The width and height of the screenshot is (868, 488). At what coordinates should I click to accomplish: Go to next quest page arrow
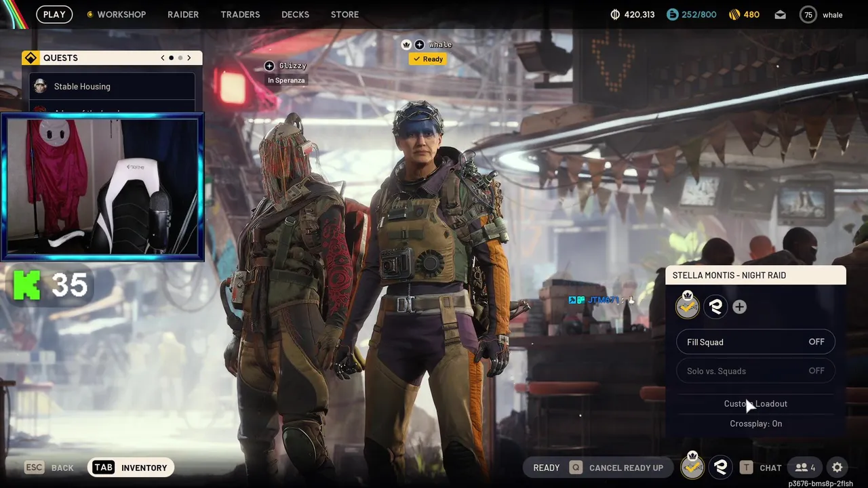pyautogui.click(x=189, y=58)
